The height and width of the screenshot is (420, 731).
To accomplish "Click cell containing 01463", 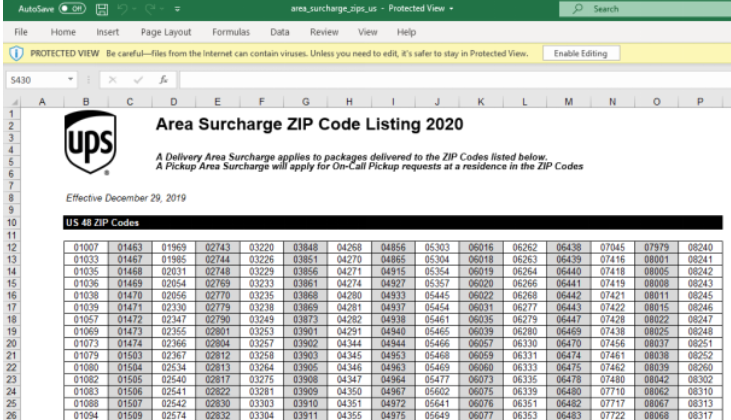I will coord(130,247).
